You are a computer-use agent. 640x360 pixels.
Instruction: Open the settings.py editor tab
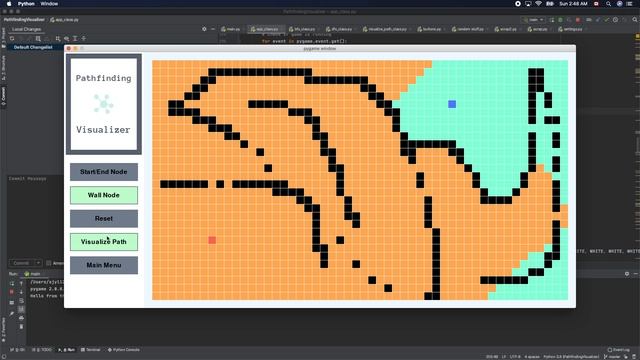(571, 29)
